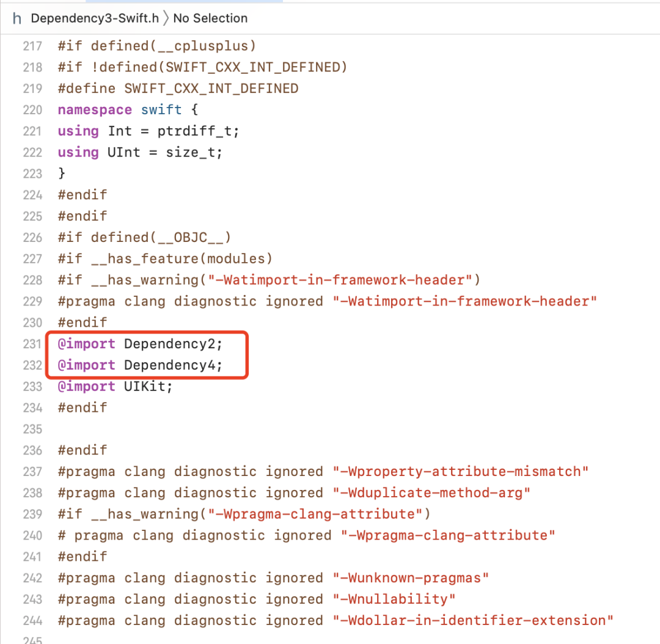The height and width of the screenshot is (644, 660).
Task: Click line number 231 in the gutter
Action: 32,344
